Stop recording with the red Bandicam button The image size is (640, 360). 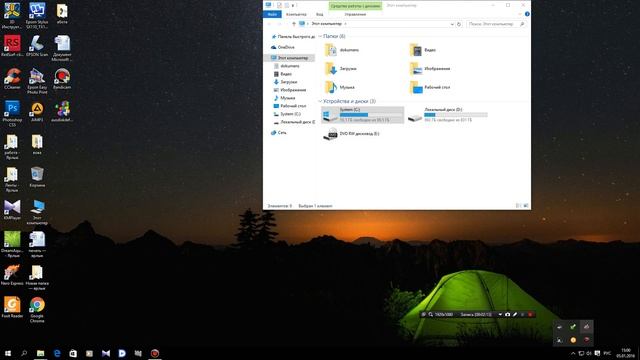pos(530,314)
